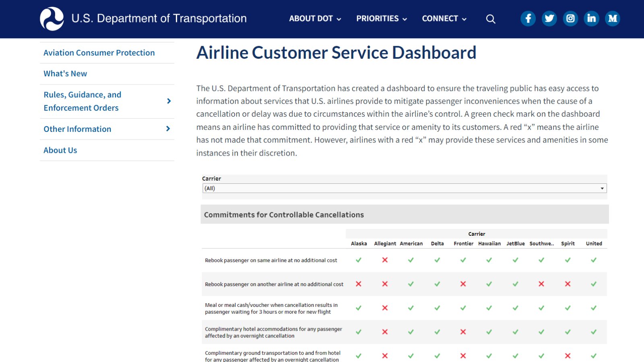Open What's New sidebar link
Viewport: 644px width, 362px height.
65,74
